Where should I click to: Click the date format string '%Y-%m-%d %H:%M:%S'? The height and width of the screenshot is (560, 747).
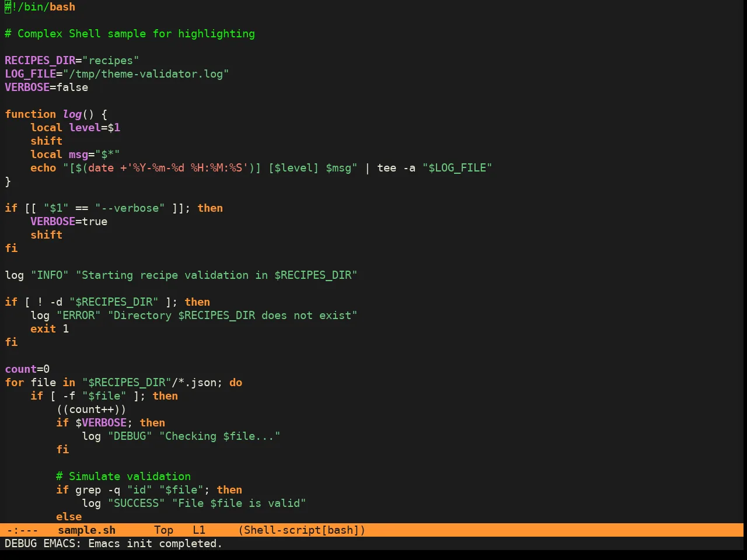(187, 168)
